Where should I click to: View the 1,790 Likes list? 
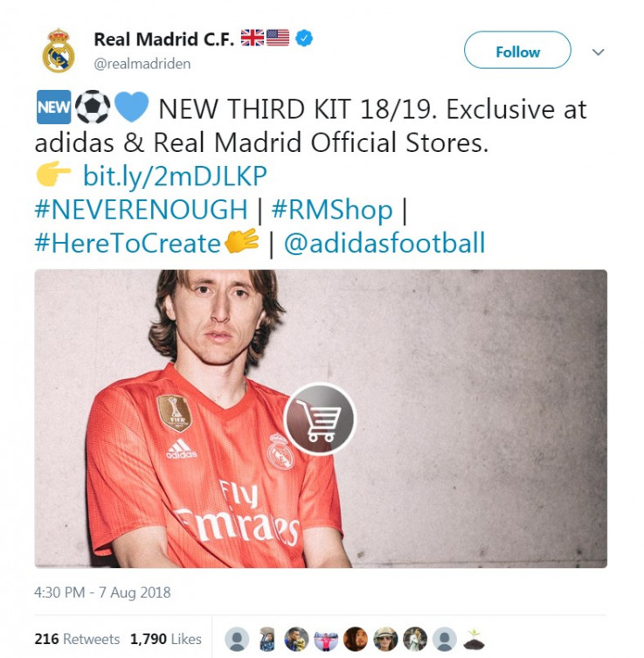(x=166, y=639)
